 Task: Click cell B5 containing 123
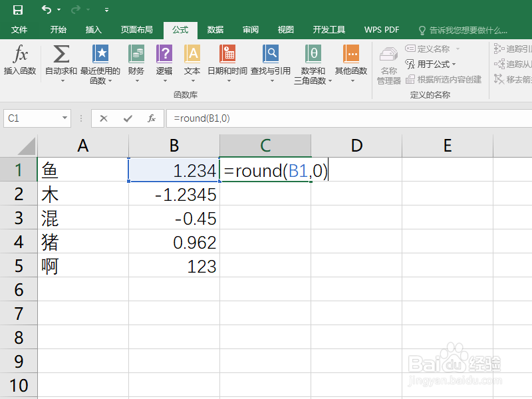pos(174,265)
